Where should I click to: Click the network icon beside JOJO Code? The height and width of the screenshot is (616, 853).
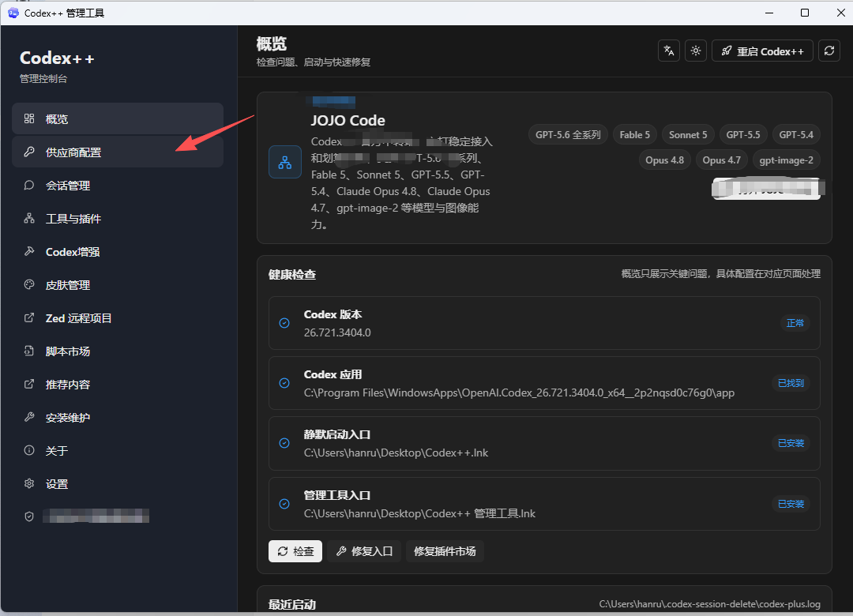[285, 162]
